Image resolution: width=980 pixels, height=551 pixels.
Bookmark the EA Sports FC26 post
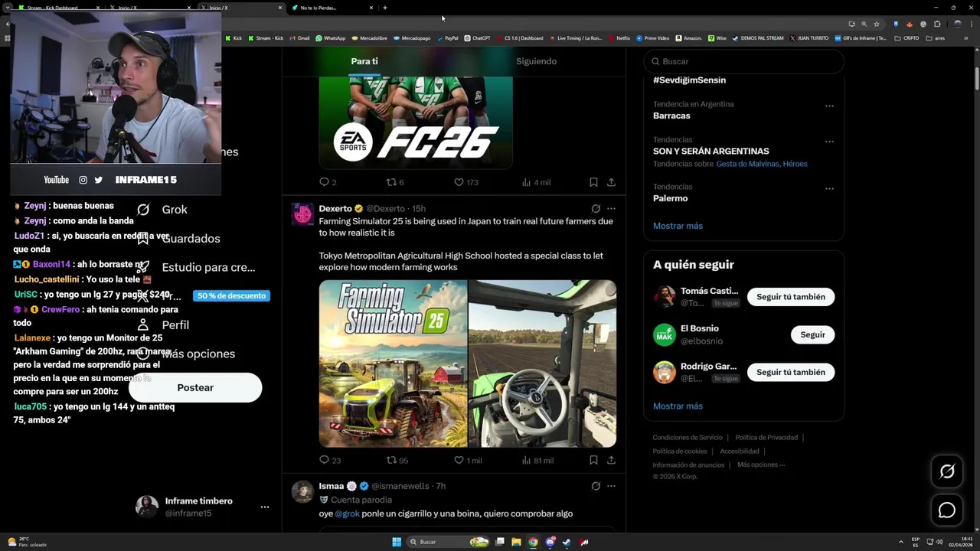tap(593, 182)
